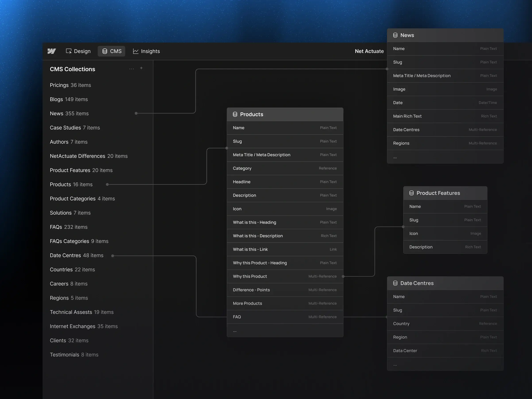Expand more fields ellipsis in Products card
532x399 pixels.
(x=285, y=331)
